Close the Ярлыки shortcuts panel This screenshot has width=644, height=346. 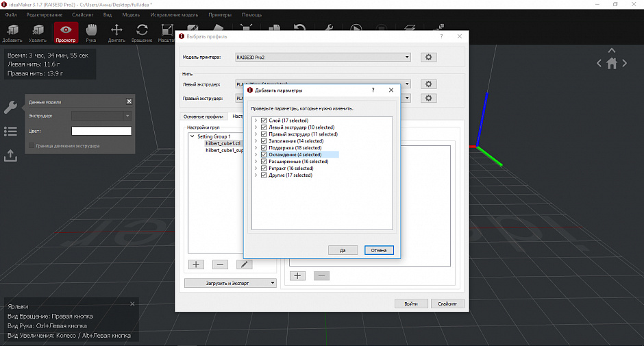pyautogui.click(x=132, y=304)
